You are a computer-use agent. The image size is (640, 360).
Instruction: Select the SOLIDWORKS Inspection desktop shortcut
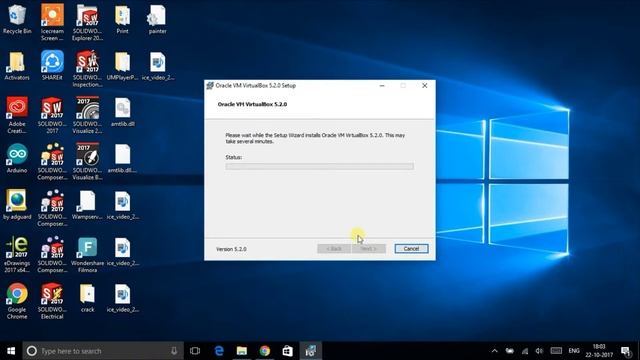[87, 69]
